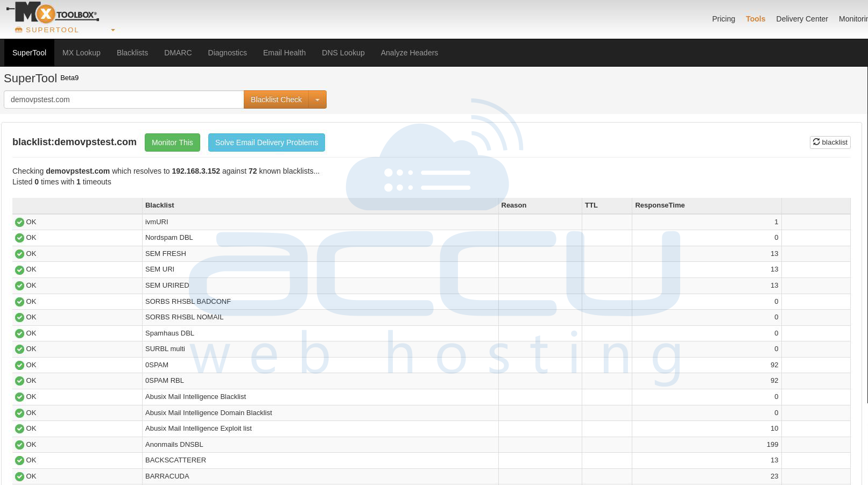
Task: Click the blacklist:demovpstest.com heading
Action: 74,142
